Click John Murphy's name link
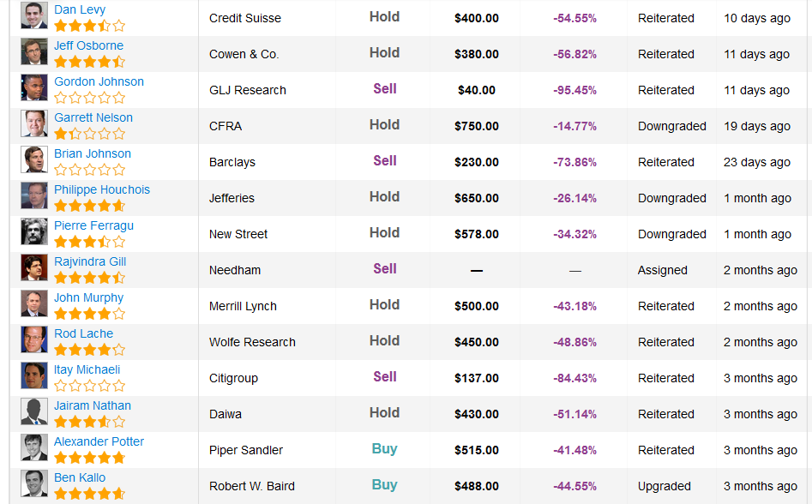812x504 pixels. (x=89, y=298)
